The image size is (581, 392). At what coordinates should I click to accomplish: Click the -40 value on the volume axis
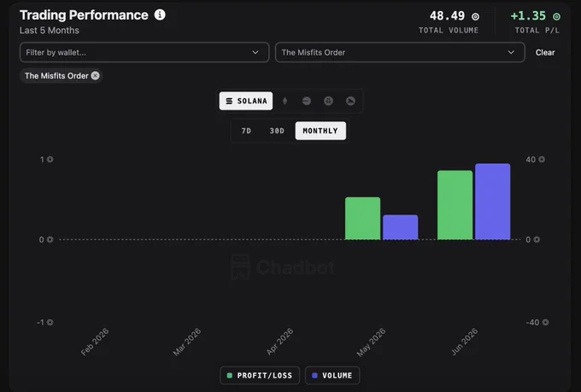532,322
